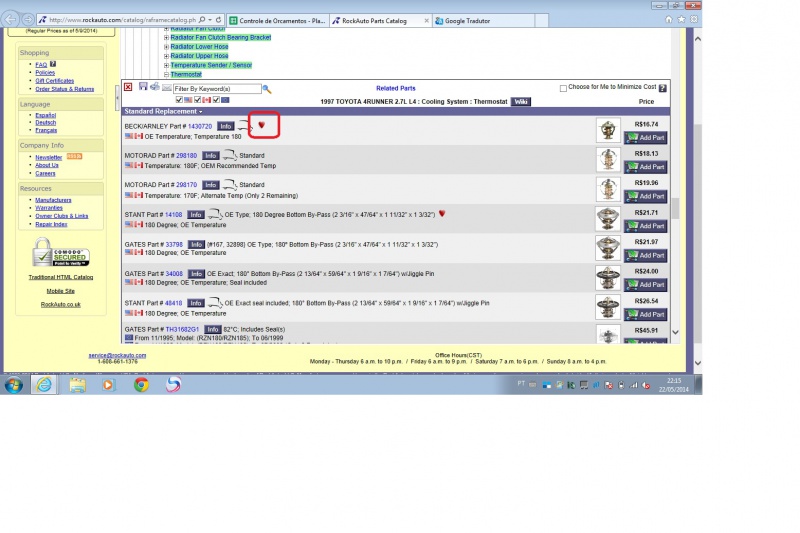
Task: Open Windows Start button
Action: pos(14,385)
